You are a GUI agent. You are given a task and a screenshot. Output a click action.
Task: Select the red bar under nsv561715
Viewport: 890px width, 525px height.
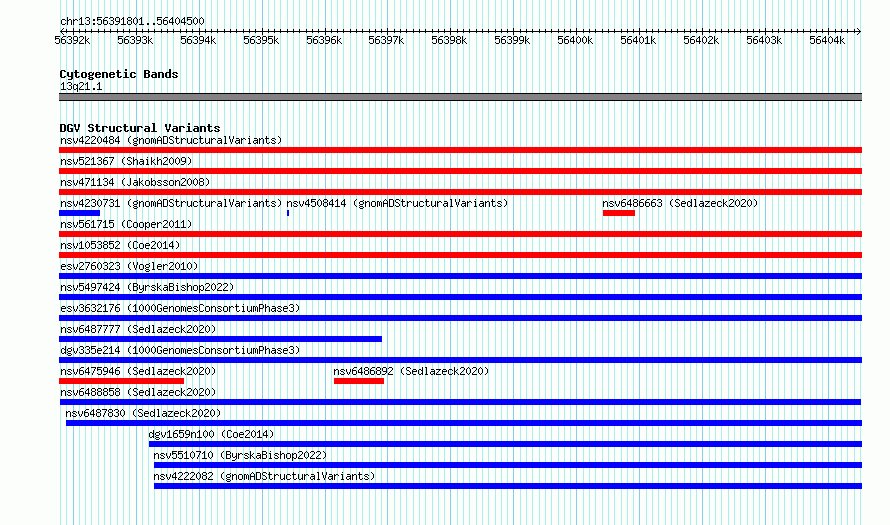click(x=460, y=234)
